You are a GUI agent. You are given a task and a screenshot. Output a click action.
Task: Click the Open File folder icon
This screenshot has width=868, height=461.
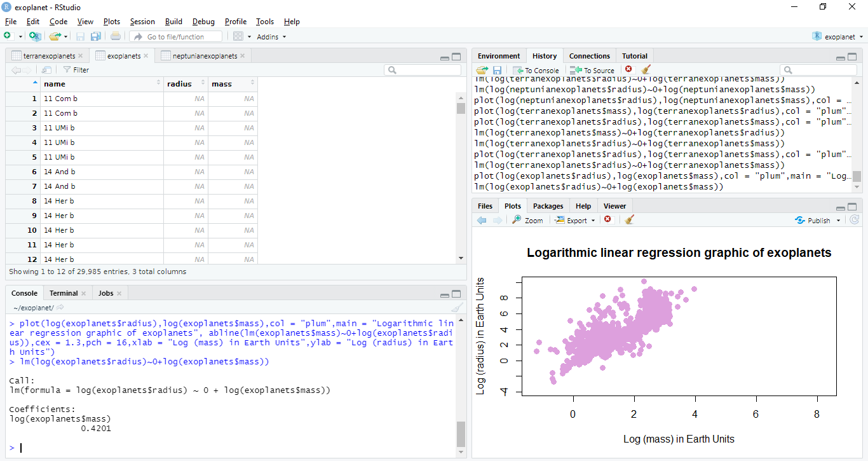point(55,36)
